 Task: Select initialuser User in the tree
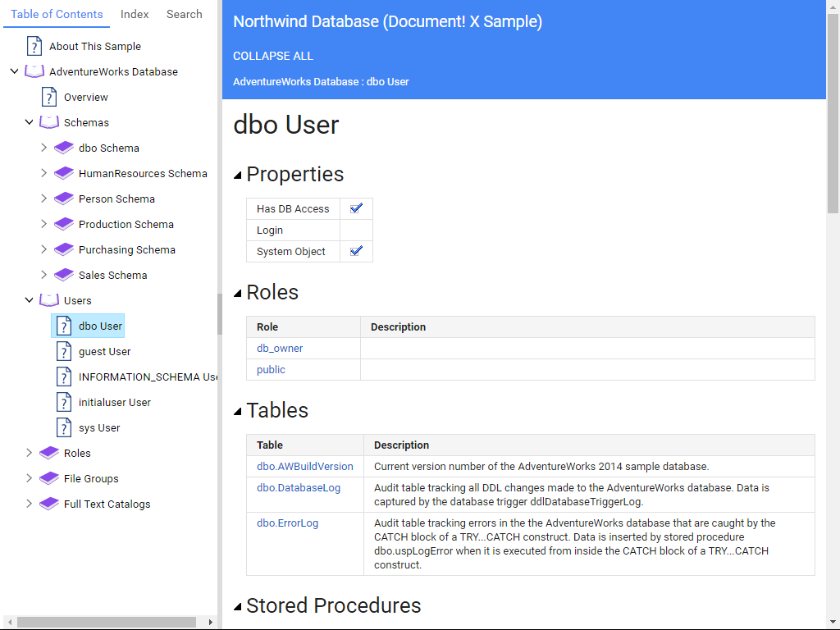pos(115,402)
